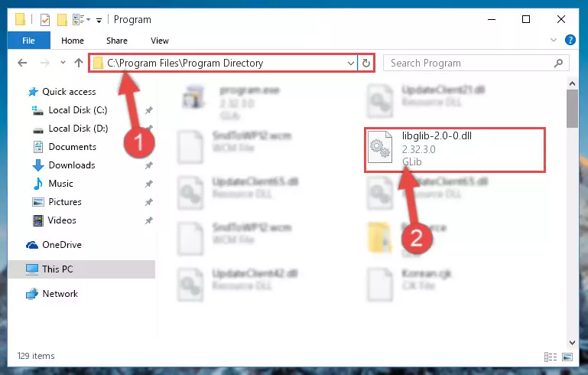Viewport: 588px width, 375px height.
Task: Go up one folder level
Action: coord(79,63)
